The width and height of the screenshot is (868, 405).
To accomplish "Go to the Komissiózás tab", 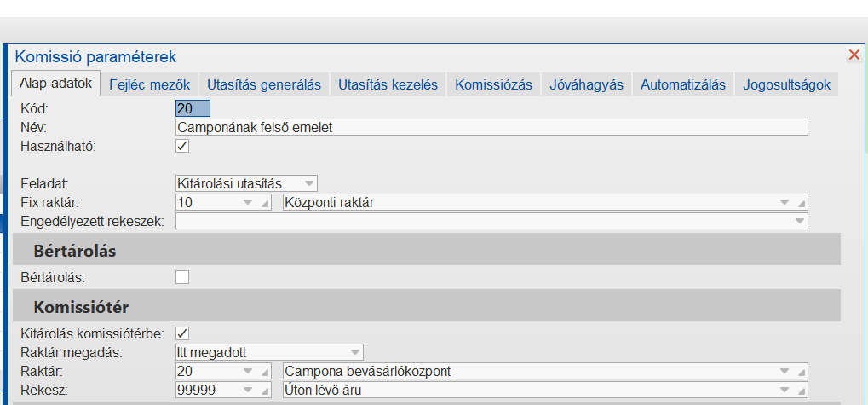I will pyautogui.click(x=493, y=84).
